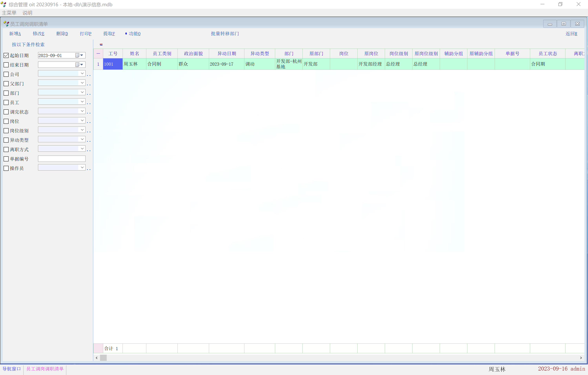Viewport: 588px width, 375px height.
Task: Expand the 操作员 combo box
Action: point(82,167)
